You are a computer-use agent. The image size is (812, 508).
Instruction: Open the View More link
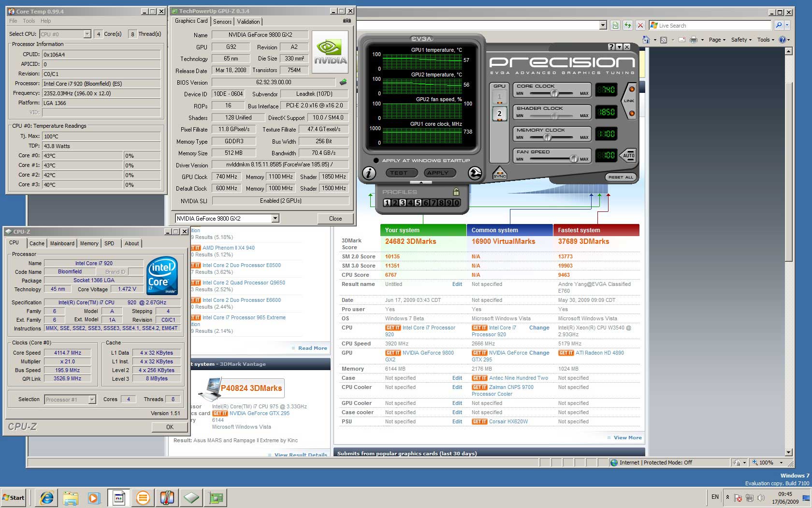point(627,438)
